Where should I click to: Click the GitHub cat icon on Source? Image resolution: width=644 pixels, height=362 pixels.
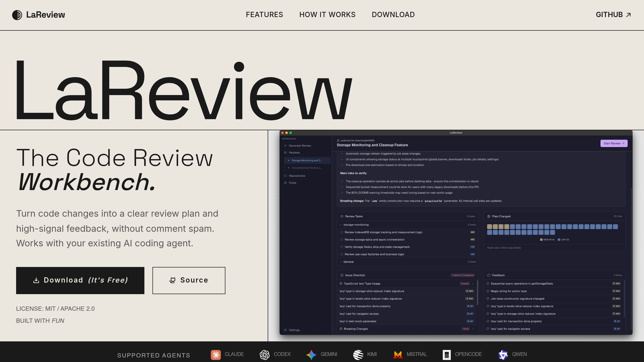173,281
